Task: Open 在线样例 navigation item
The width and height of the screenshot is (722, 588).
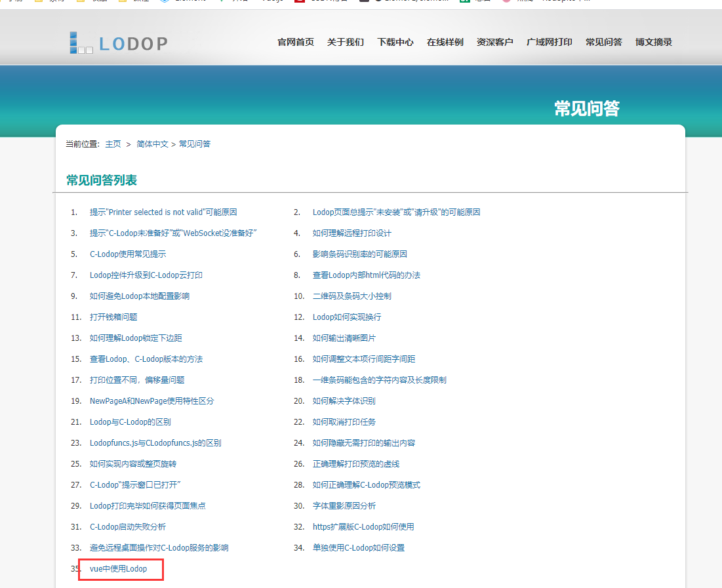Action: [445, 43]
